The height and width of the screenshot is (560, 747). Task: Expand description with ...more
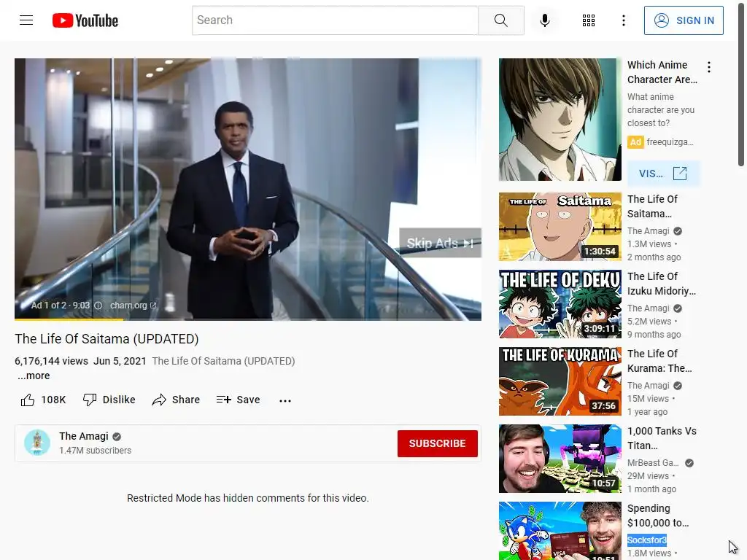pyautogui.click(x=34, y=376)
